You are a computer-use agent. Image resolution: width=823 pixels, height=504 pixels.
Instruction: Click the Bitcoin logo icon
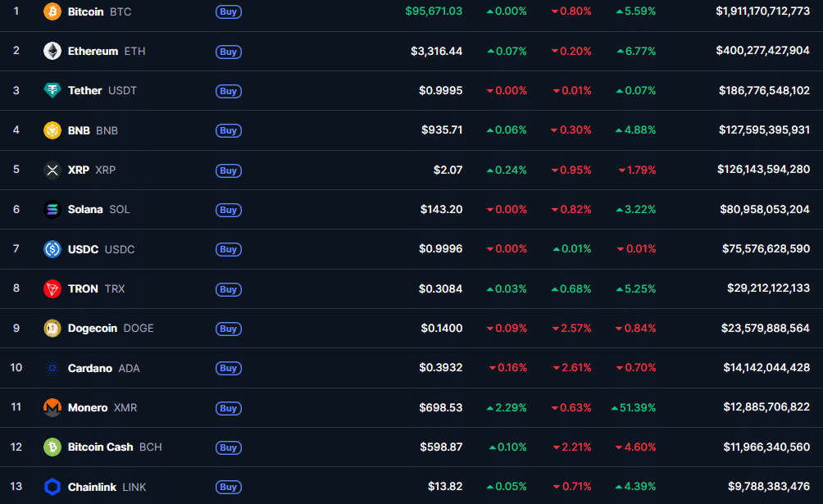(51, 11)
